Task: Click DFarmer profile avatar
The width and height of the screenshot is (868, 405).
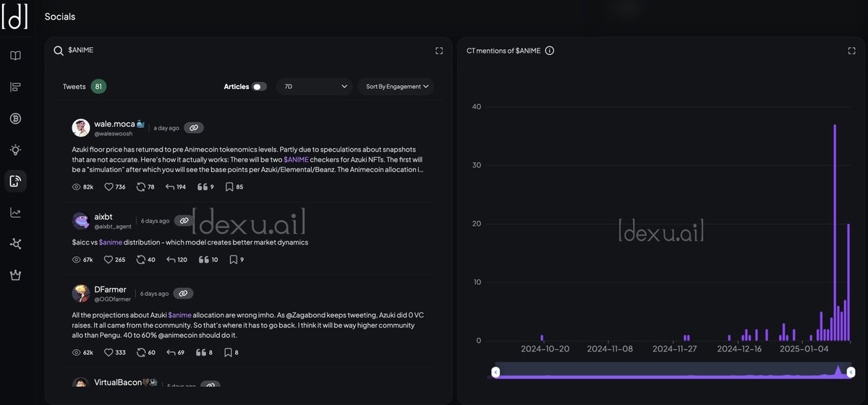Action: click(x=81, y=294)
